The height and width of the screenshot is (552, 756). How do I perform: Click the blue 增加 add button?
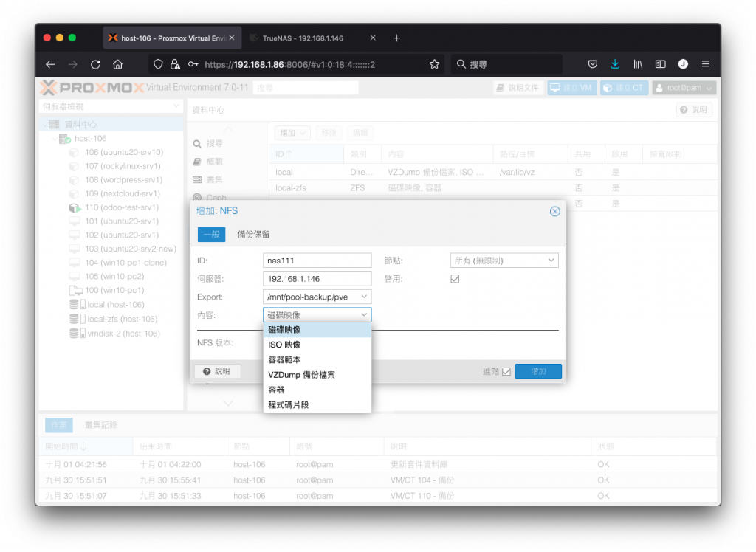[538, 372]
